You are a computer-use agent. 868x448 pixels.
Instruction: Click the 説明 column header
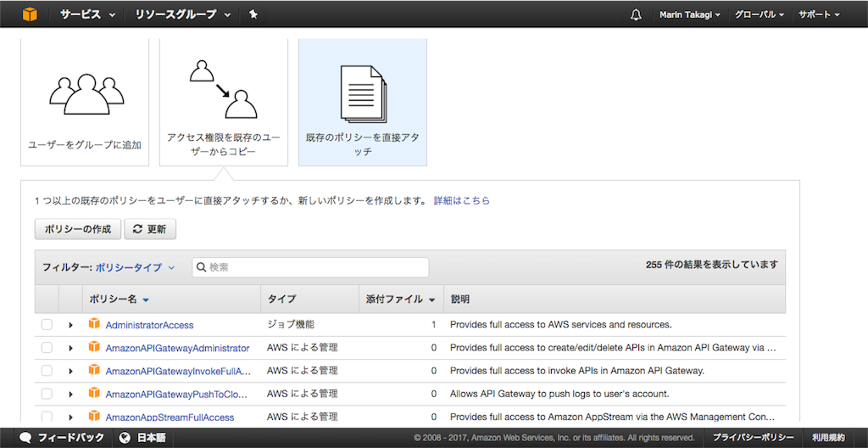(460, 300)
